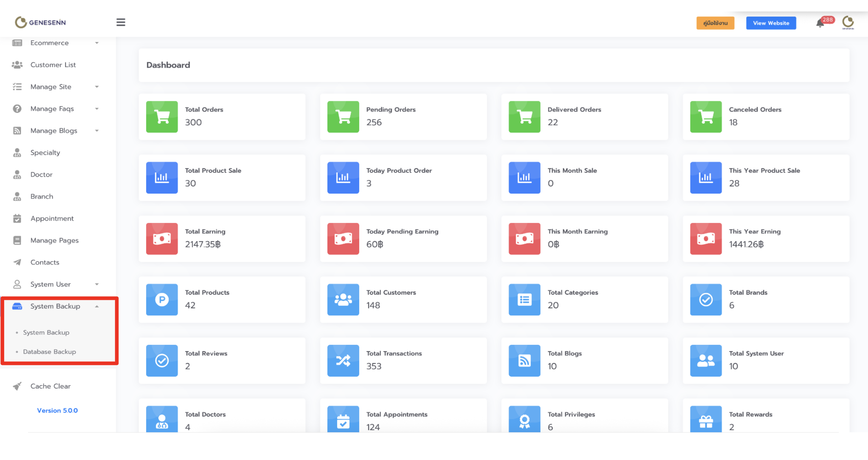
Task: Expand the System User submenu
Action: [x=56, y=284]
